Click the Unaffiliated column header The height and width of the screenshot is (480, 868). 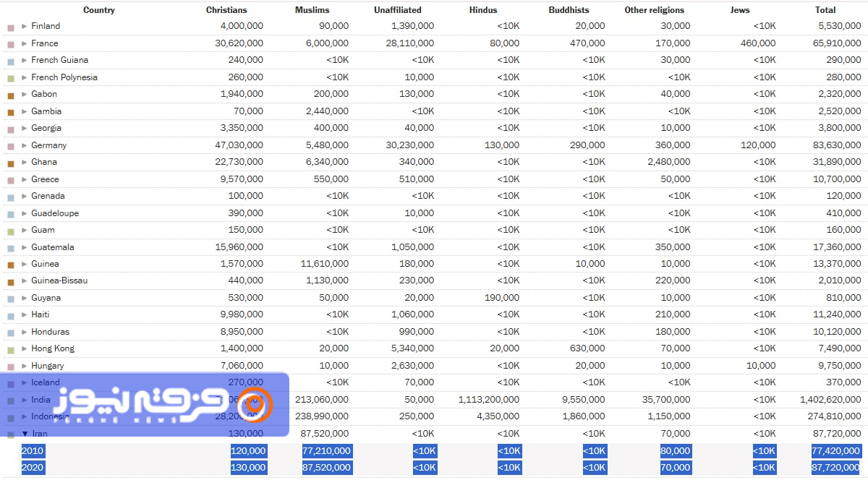(397, 10)
